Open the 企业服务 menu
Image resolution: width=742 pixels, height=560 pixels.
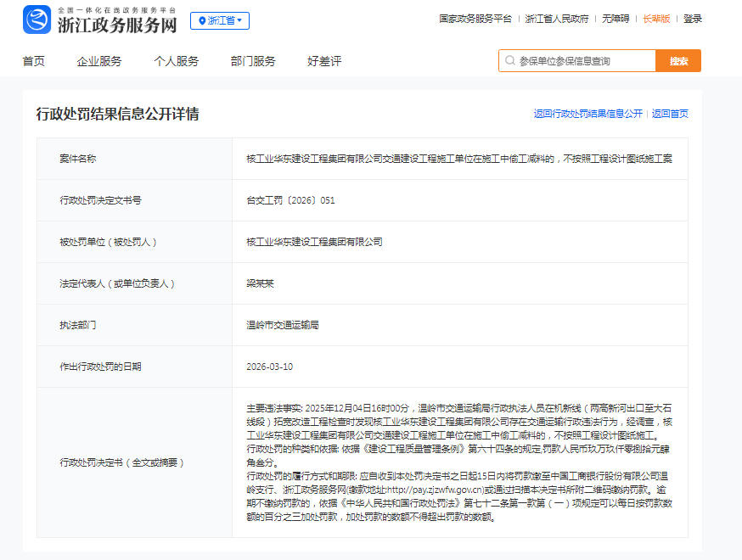(x=99, y=61)
